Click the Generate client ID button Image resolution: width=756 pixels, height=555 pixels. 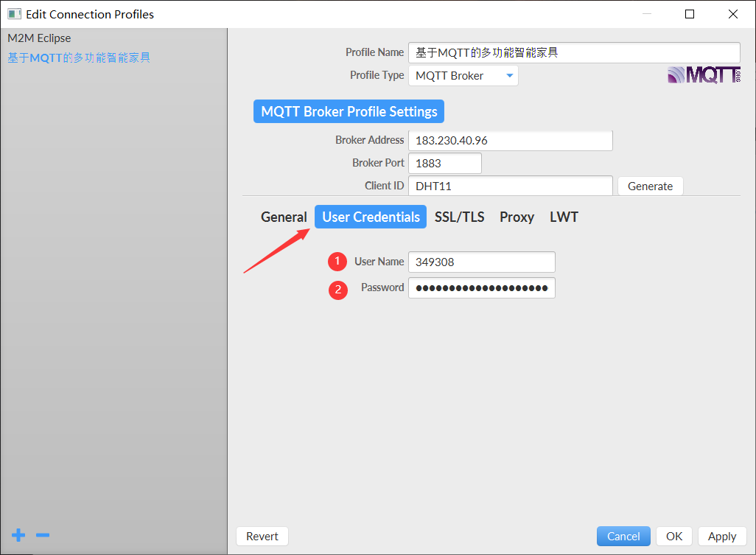point(650,186)
